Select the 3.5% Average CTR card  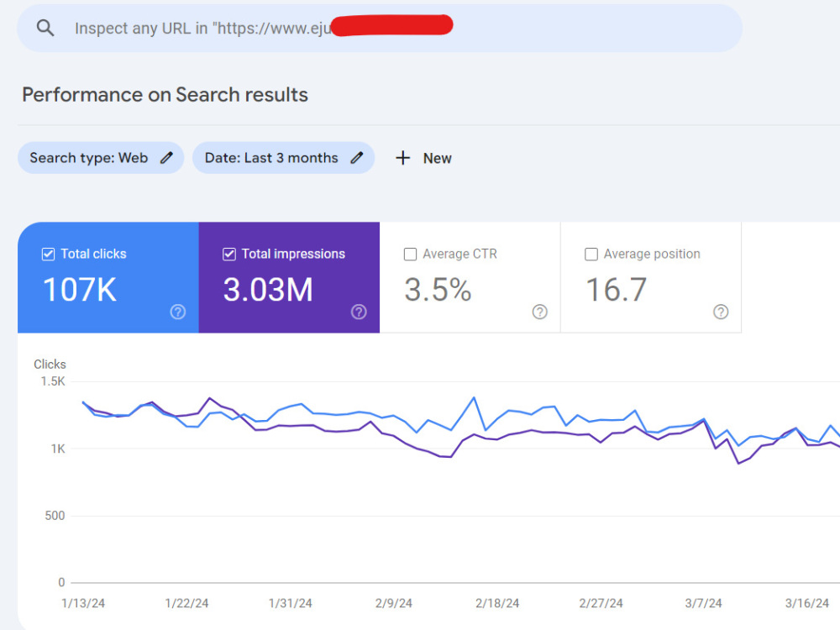click(470, 277)
